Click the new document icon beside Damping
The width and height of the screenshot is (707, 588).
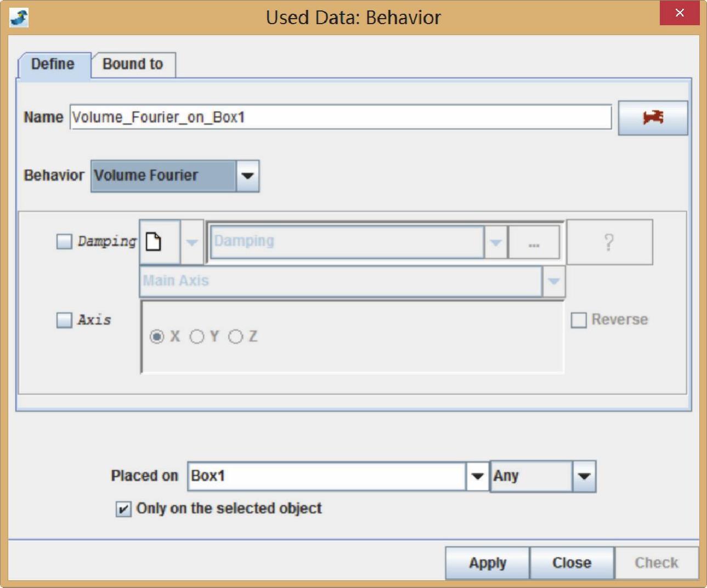154,242
